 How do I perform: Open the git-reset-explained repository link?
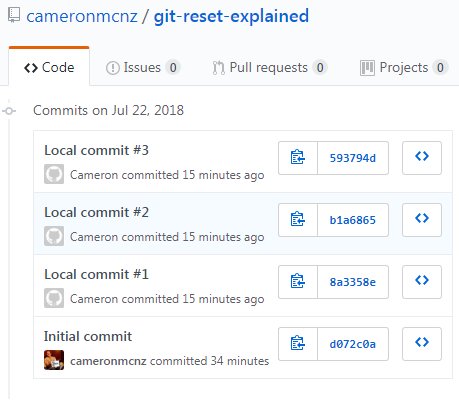pos(231,16)
